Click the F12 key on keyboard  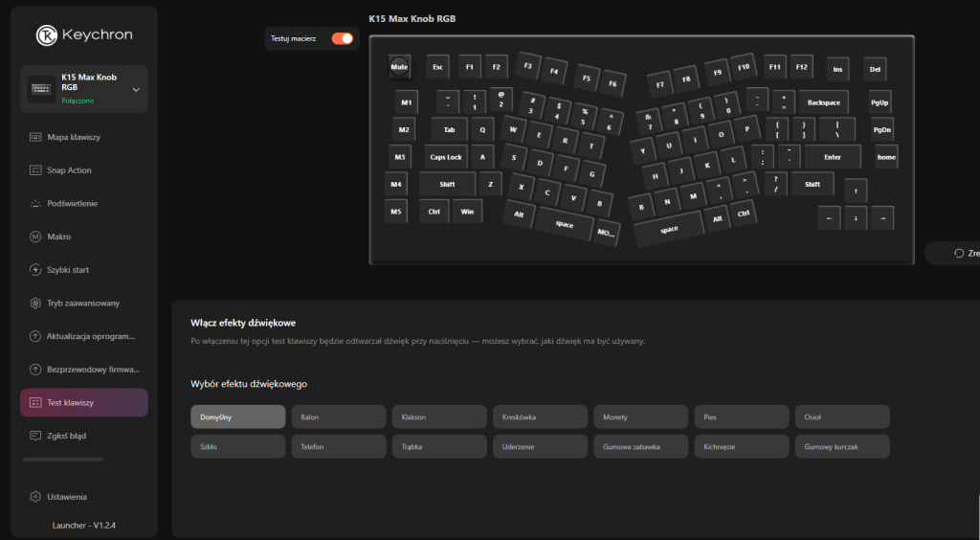[x=802, y=67]
